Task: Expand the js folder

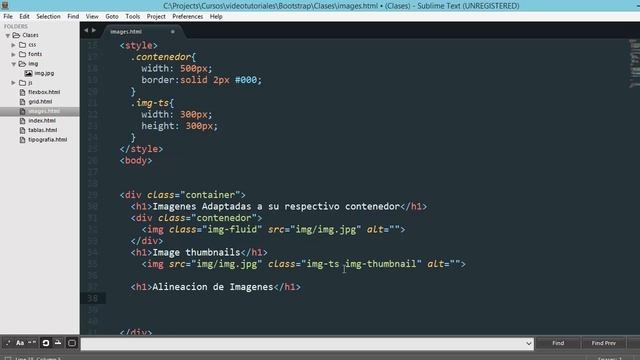Action: tap(13, 83)
